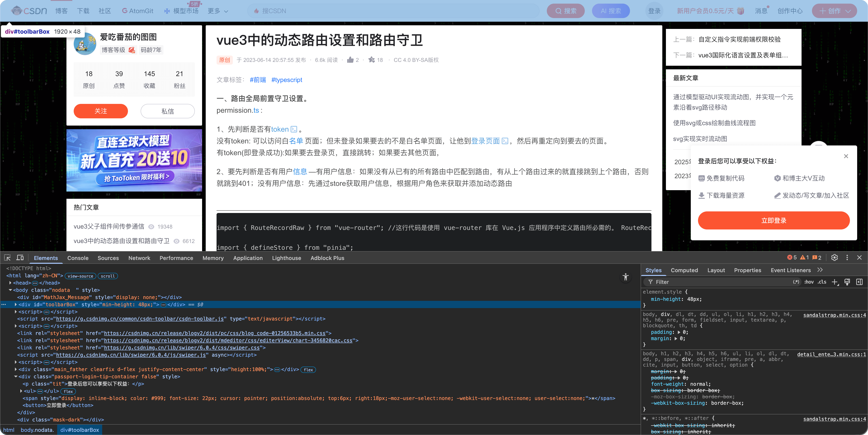The image size is (868, 435).
Task: Open the DevTools three-dot customize menu
Action: click(x=847, y=257)
